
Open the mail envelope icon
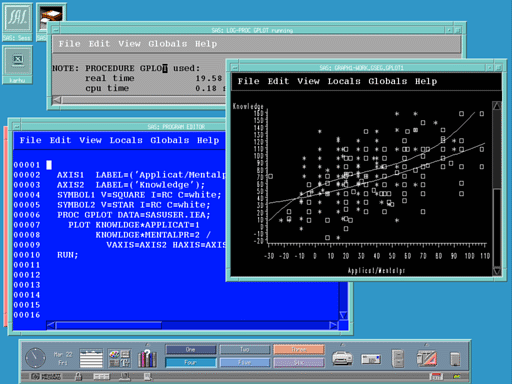coord(371,359)
